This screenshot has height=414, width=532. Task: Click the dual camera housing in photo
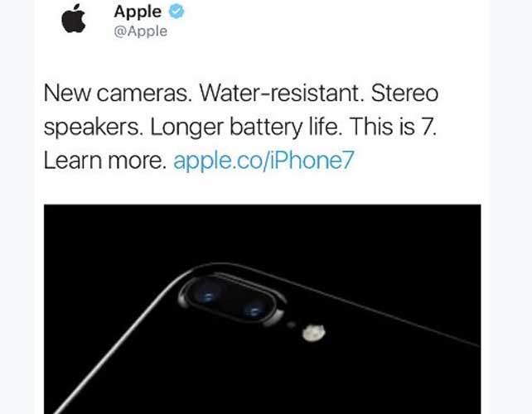click(232, 301)
